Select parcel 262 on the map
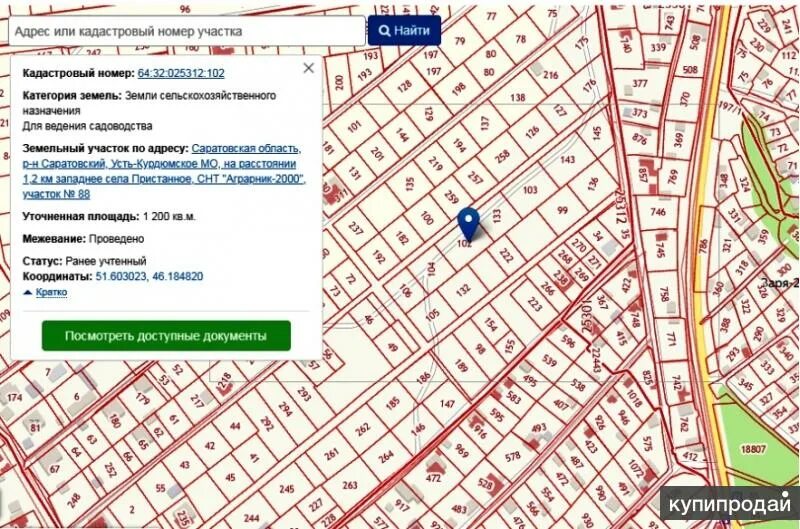The image size is (800, 529). (x=363, y=429)
